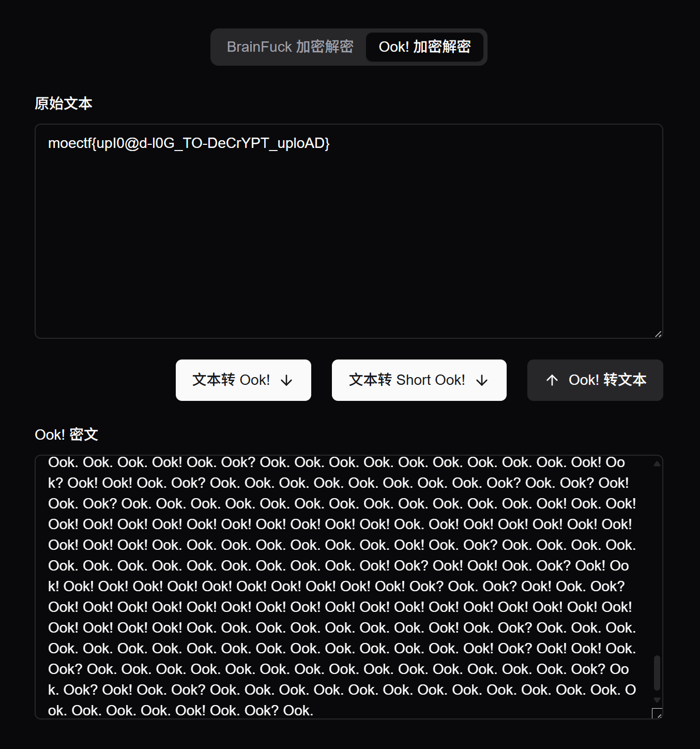700x749 pixels.
Task: Click the empty scrollbar track above the thumb
Action: click(657, 559)
